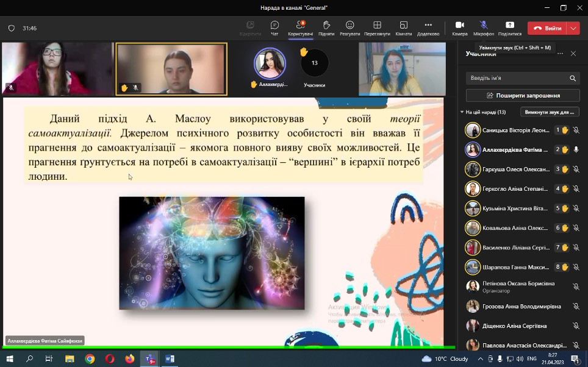Click the search magnifier in the participants panel
588x367 pixels.
pyautogui.click(x=573, y=79)
